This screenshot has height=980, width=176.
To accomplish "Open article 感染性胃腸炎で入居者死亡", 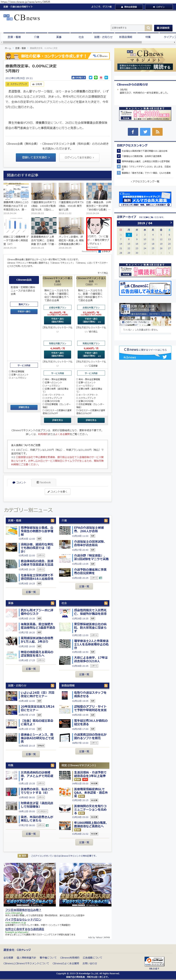I will pyautogui.click(x=90, y=612).
